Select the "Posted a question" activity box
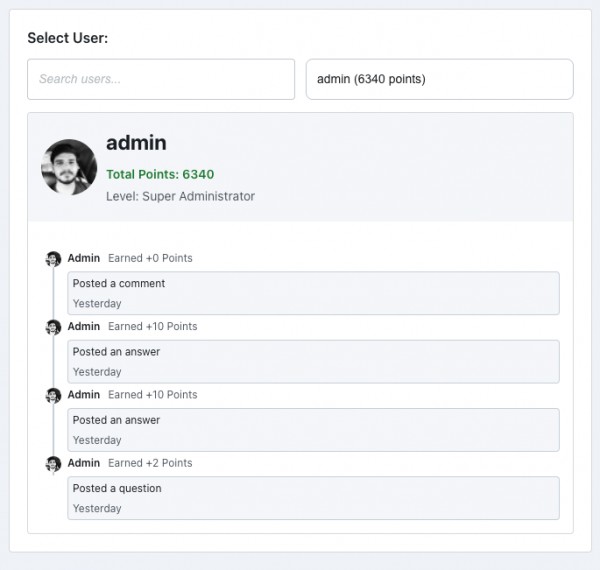 click(x=313, y=498)
